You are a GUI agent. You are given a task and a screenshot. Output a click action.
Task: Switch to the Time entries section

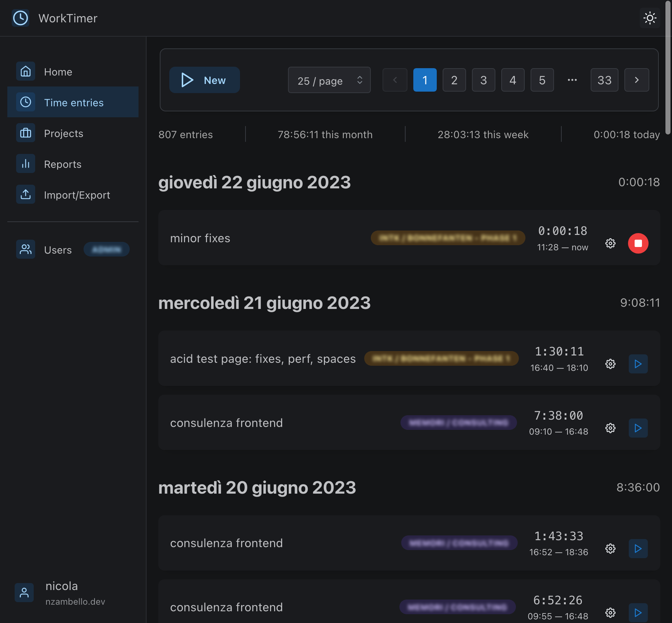[x=74, y=102]
